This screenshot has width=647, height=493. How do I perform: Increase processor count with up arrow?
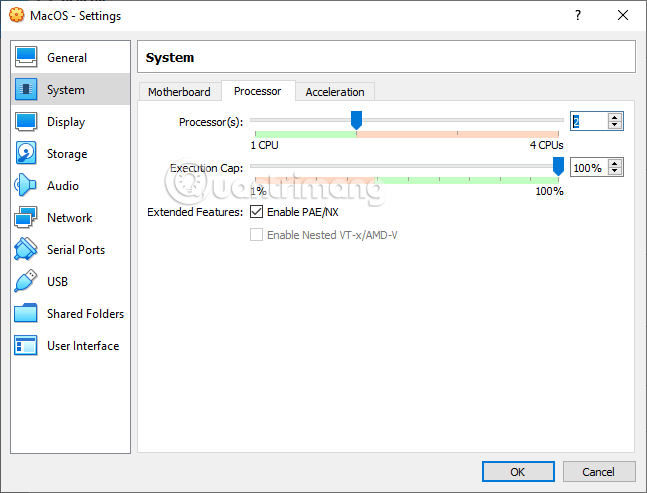click(615, 117)
